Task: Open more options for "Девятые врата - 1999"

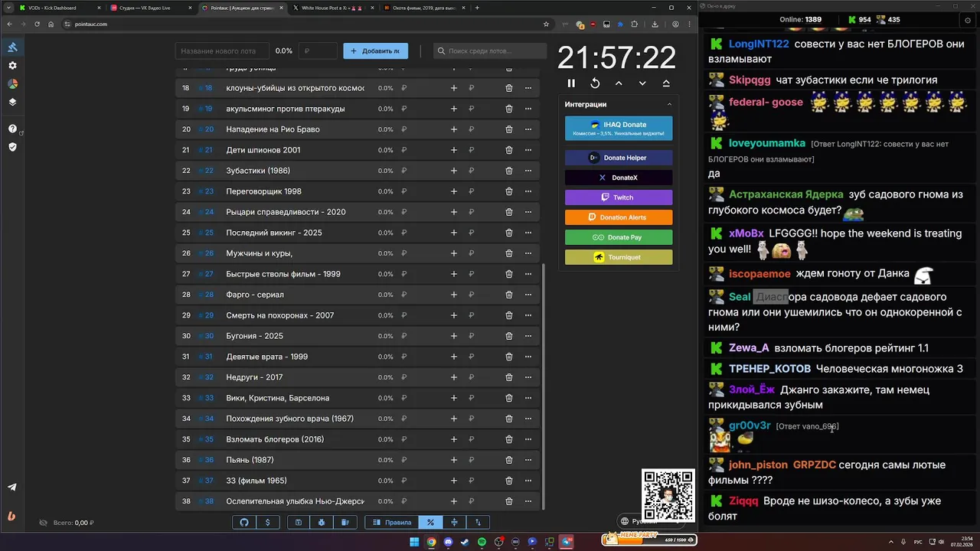Action: click(x=528, y=357)
